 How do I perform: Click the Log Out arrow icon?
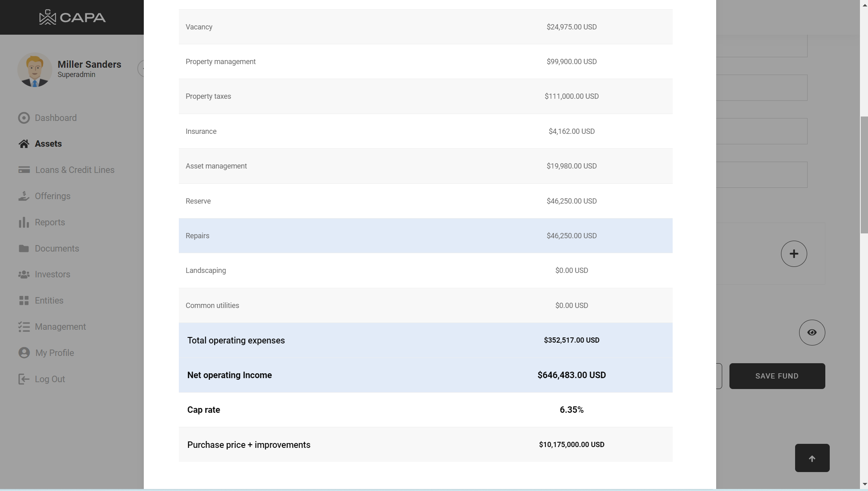click(x=24, y=379)
